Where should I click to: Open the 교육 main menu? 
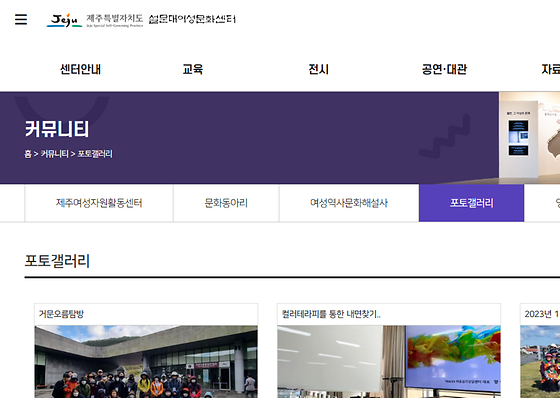click(193, 69)
